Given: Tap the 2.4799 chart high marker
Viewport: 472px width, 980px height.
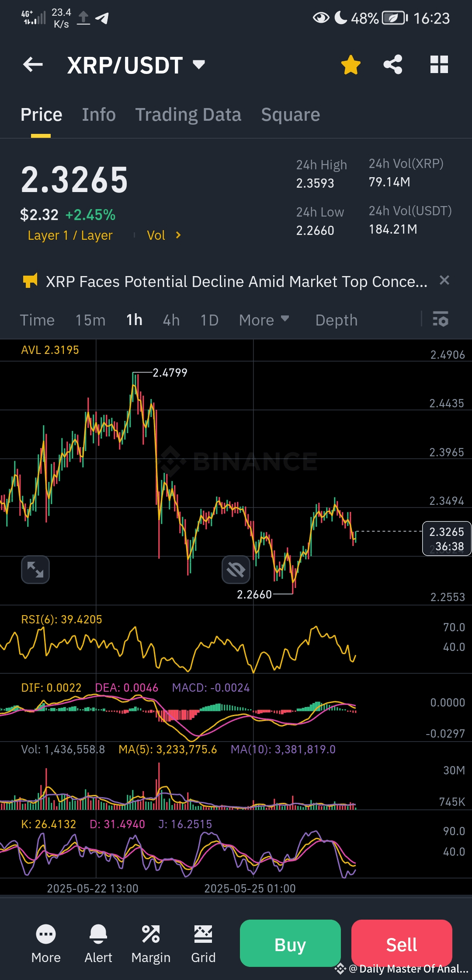Looking at the screenshot, I should [170, 373].
